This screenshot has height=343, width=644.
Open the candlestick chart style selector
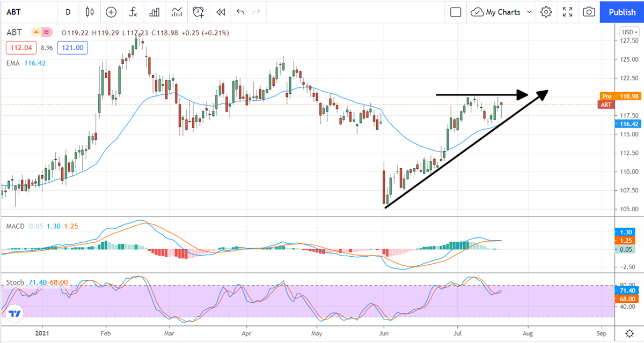click(x=89, y=12)
